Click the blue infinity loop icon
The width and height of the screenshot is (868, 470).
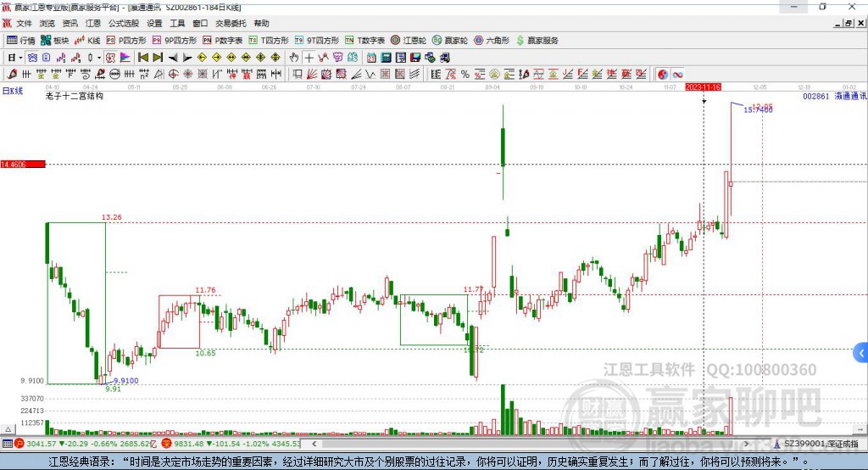[x=677, y=75]
